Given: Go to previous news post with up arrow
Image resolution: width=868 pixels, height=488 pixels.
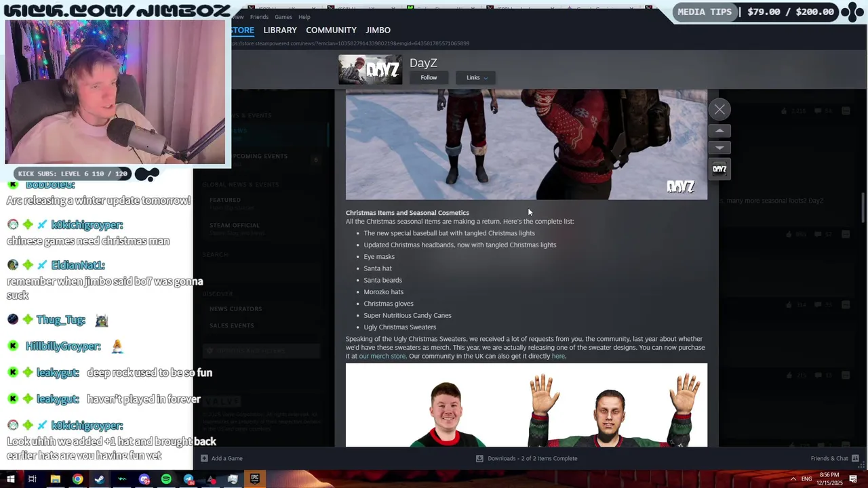Looking at the screenshot, I should 719,131.
